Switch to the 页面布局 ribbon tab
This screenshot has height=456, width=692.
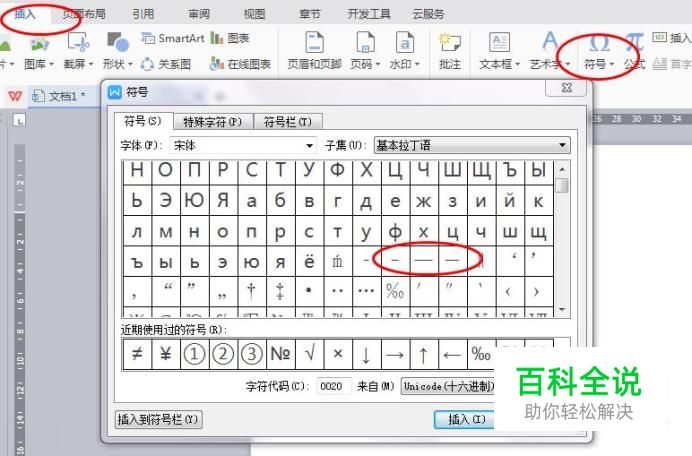[84, 14]
